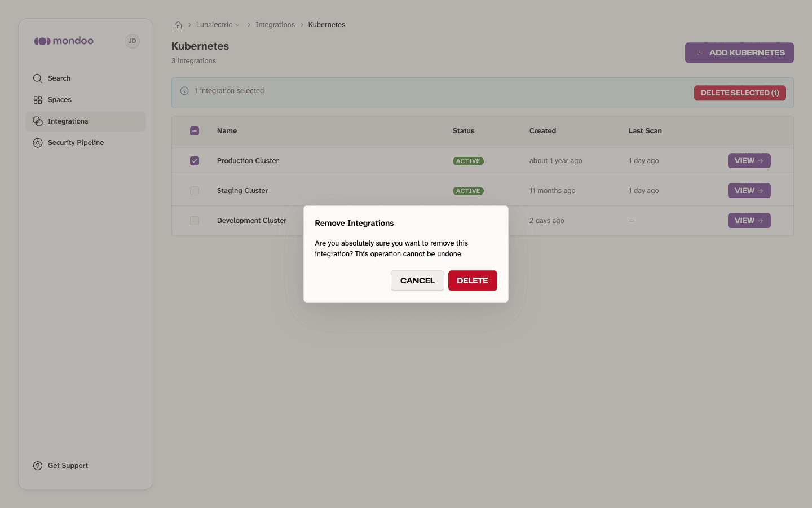Viewport: 812px width, 508px height.
Task: Click the Spaces grid icon
Action: 38,100
